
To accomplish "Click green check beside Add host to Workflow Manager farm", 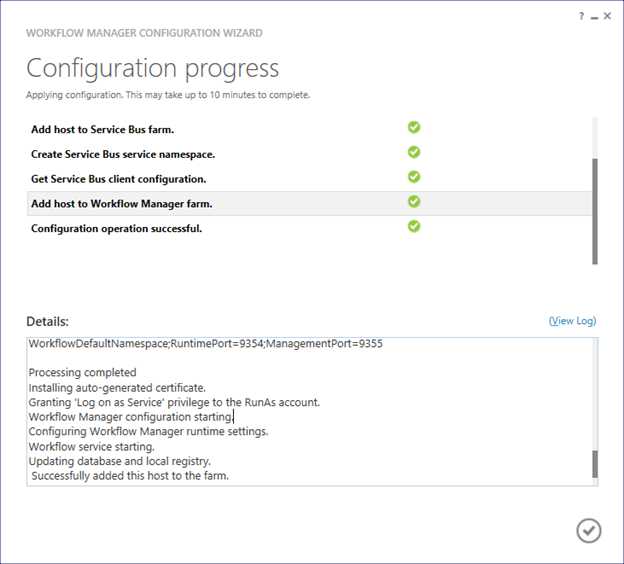I will pyautogui.click(x=414, y=201).
